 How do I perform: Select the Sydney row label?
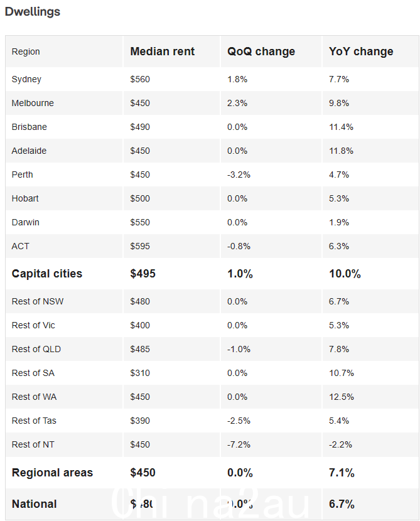(x=26, y=80)
